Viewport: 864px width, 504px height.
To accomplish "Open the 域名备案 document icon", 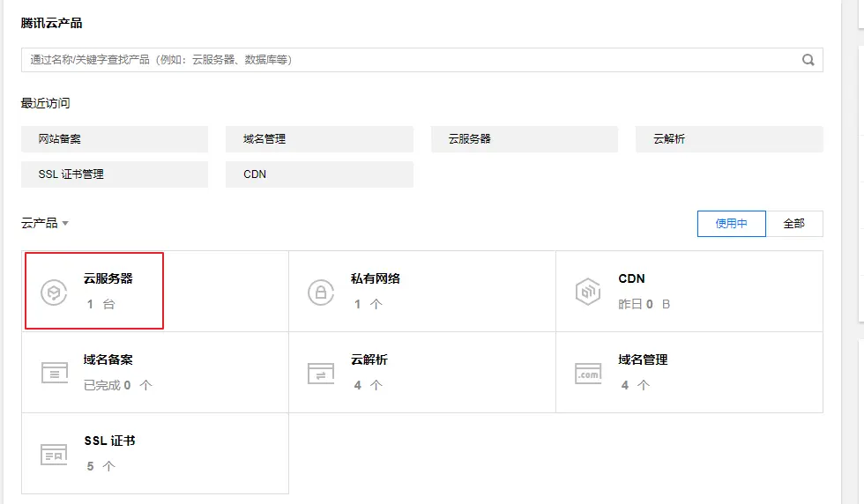I will click(x=54, y=373).
